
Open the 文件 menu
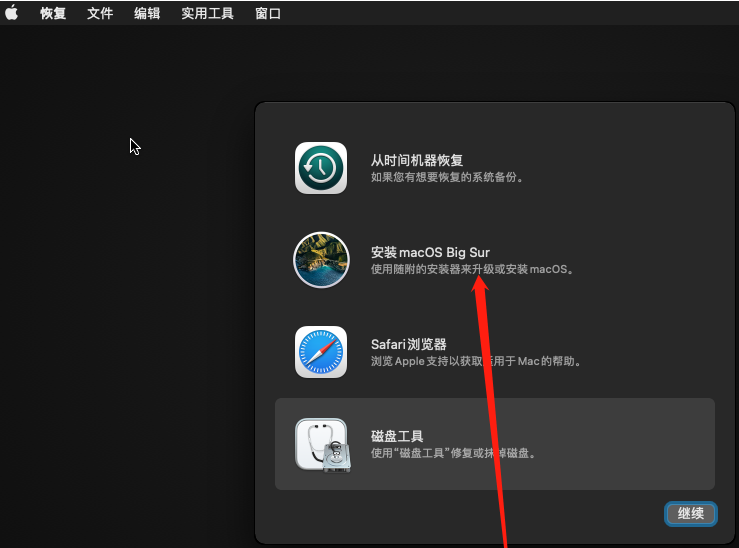[100, 13]
